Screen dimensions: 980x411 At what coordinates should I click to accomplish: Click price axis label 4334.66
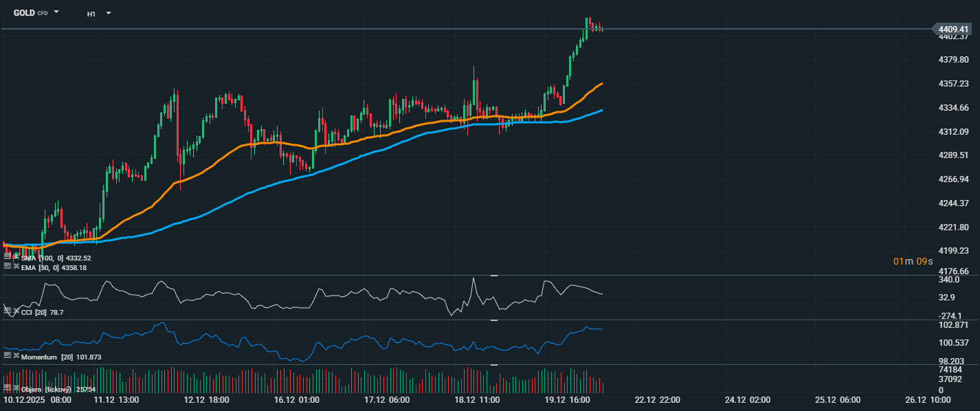click(953, 108)
